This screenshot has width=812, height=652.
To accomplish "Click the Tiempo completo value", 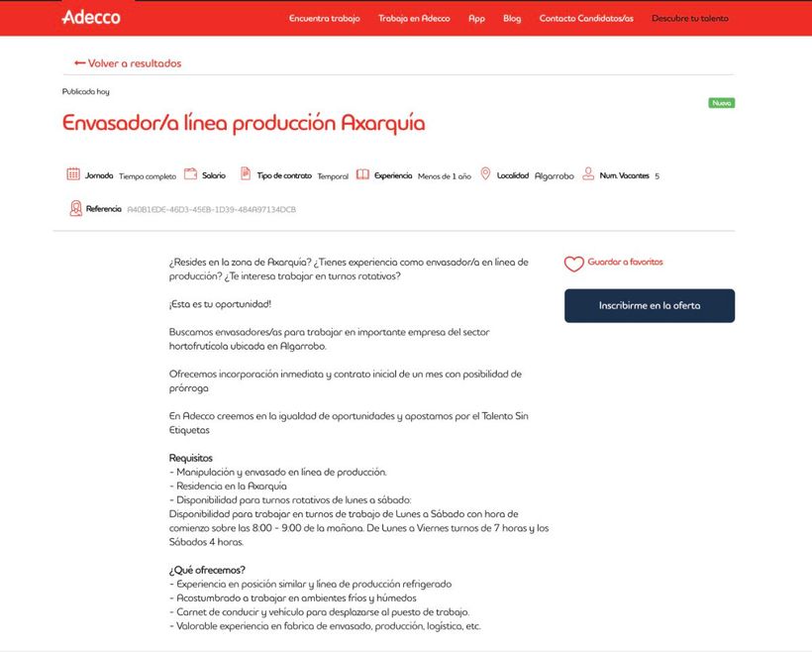I will (x=148, y=176).
